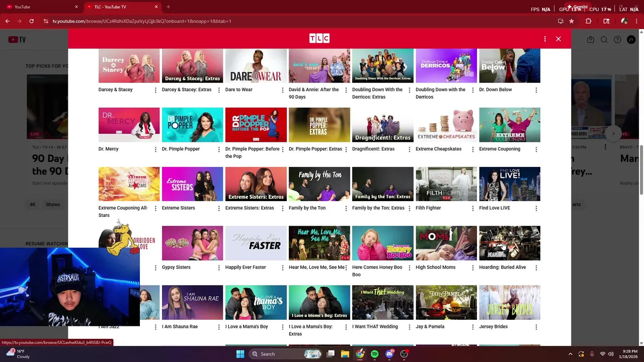Open more options for Darcey & Stacey
Image resolution: width=644 pixels, height=362 pixels.
[x=155, y=90]
